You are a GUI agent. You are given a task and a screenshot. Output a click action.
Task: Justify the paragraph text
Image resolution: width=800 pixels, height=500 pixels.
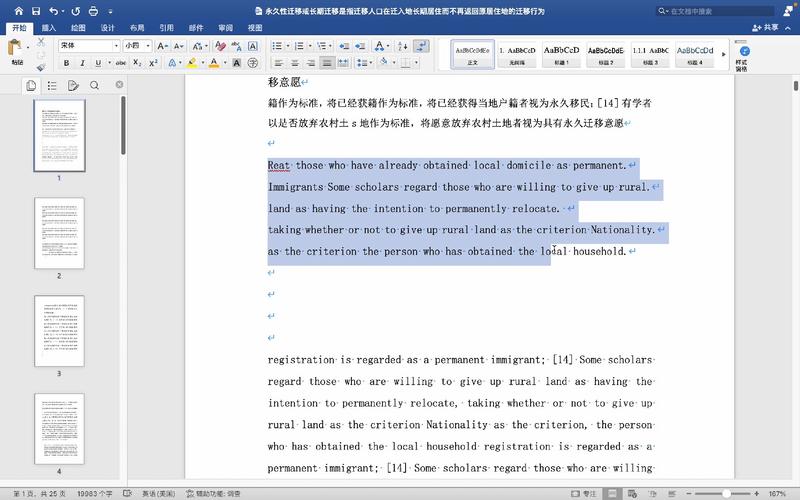(327, 63)
